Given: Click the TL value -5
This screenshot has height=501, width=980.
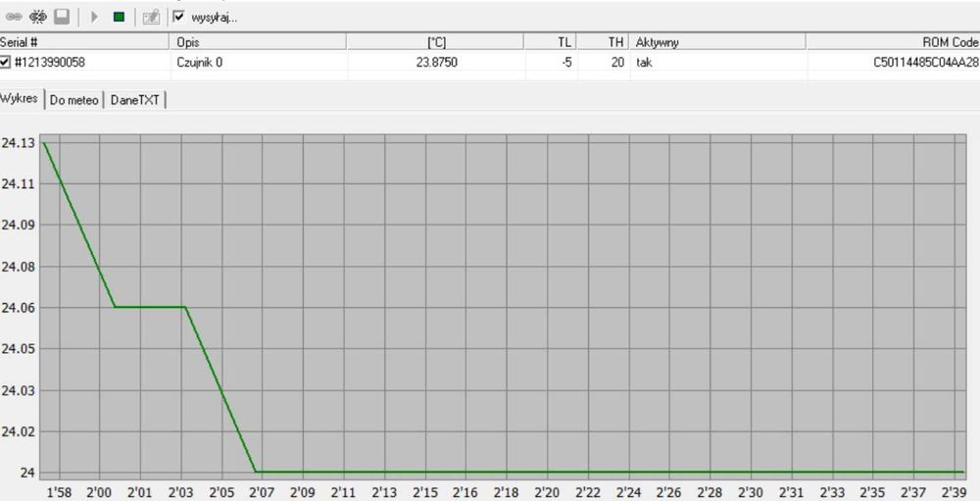Looking at the screenshot, I should click(x=566, y=62).
